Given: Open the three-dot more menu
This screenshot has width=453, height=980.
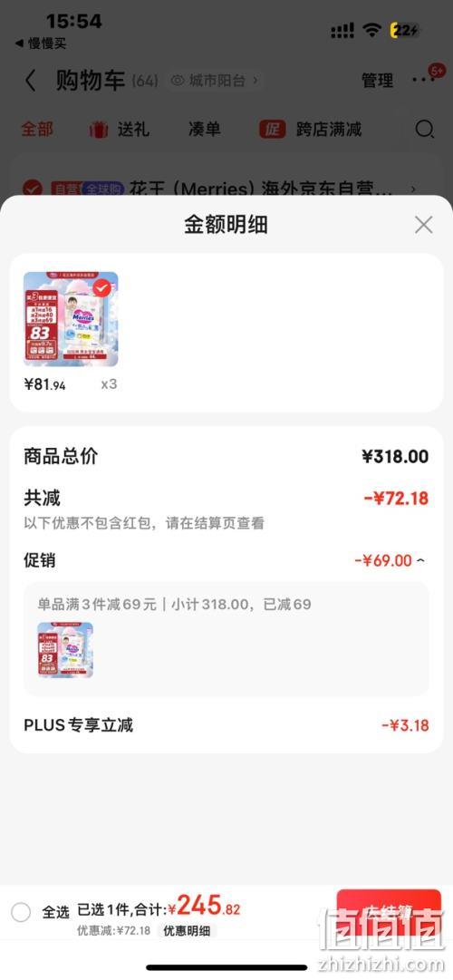Looking at the screenshot, I should tap(419, 80).
